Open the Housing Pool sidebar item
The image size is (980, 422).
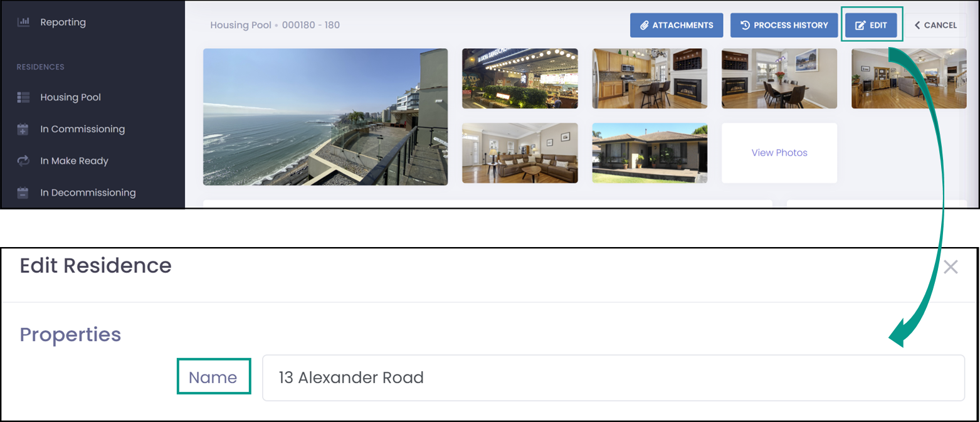pos(70,97)
